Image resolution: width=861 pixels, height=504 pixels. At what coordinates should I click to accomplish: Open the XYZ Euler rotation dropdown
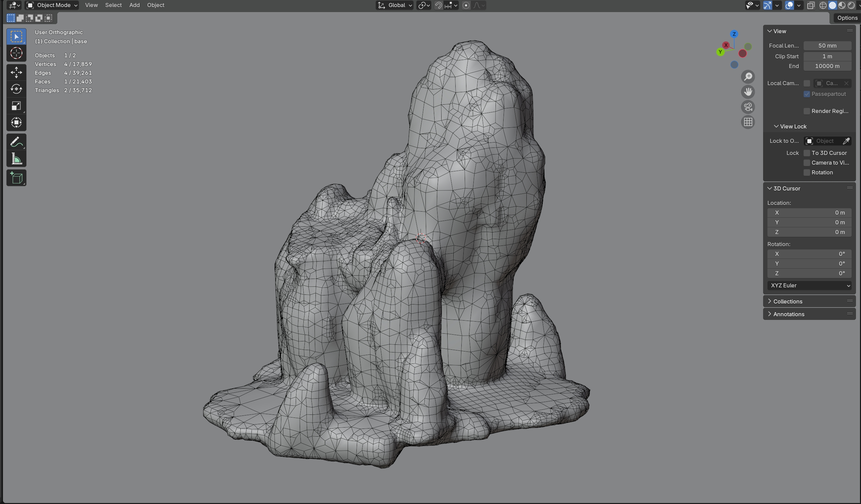coord(809,285)
